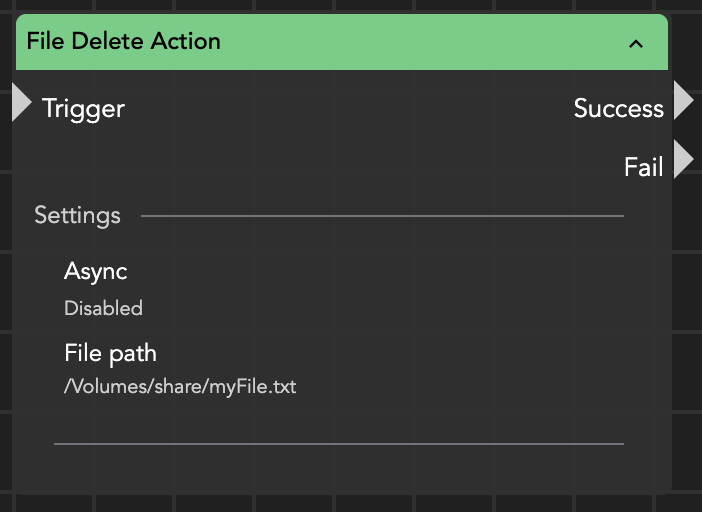
Task: Click the dark canvas grid below the node
Action: click(x=350, y=503)
